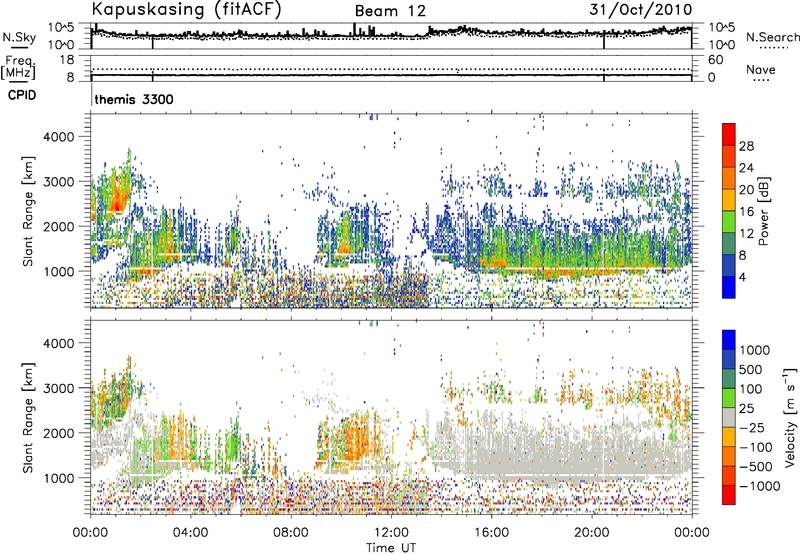This screenshot has height=554, width=800.
Task: Click the bright blue bottom segment of Power colorbar
Action: point(729,288)
